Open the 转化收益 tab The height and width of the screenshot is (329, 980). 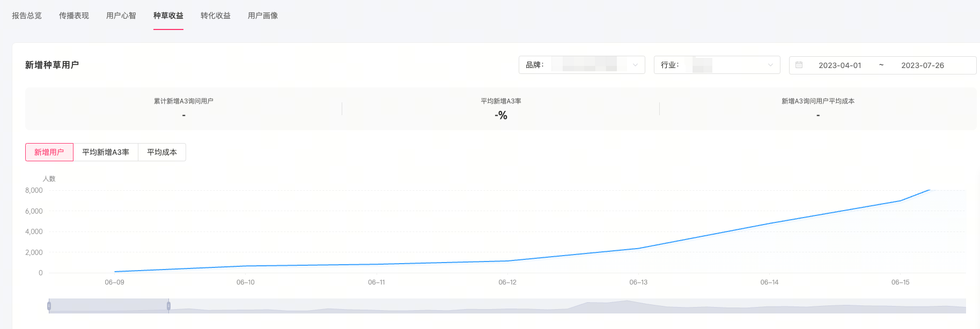216,16
